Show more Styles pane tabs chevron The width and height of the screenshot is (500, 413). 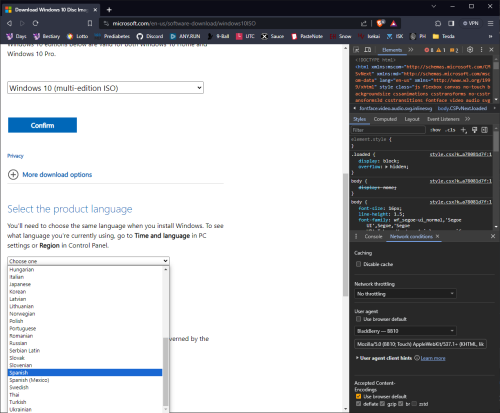[x=468, y=119]
